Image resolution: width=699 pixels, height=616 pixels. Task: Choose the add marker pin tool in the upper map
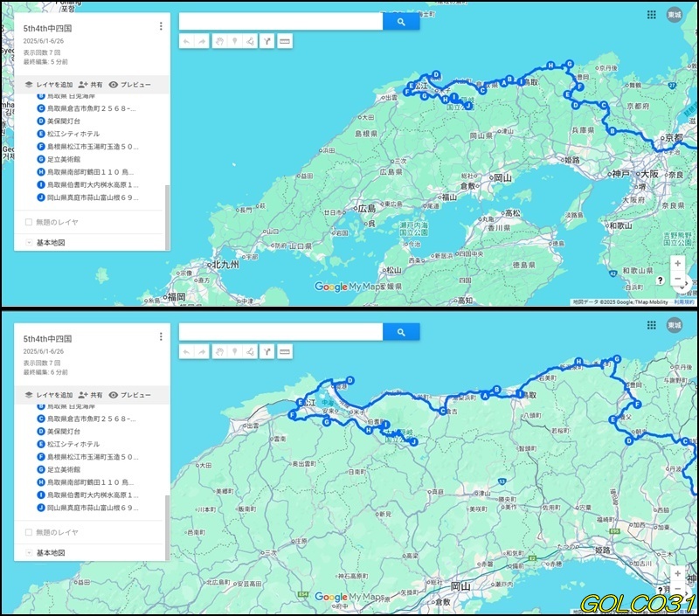tap(235, 41)
